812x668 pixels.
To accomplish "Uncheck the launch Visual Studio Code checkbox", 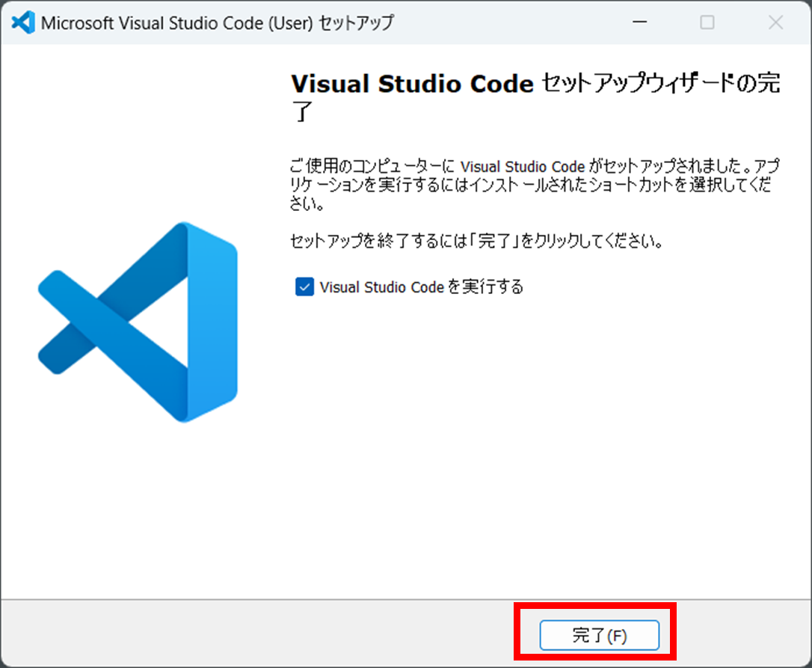I will (x=304, y=286).
